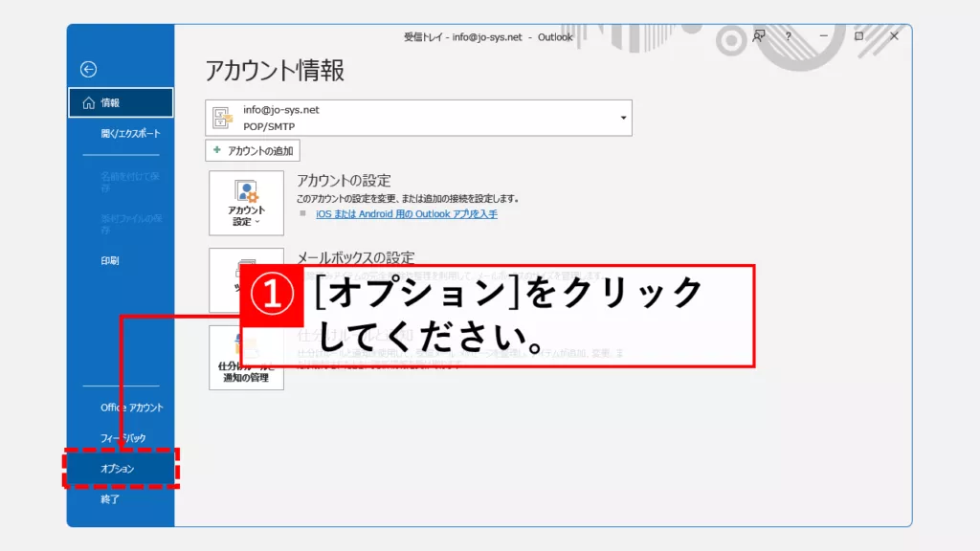Open the 印刷 page
Screen dimensions: 980x551
pos(110,260)
